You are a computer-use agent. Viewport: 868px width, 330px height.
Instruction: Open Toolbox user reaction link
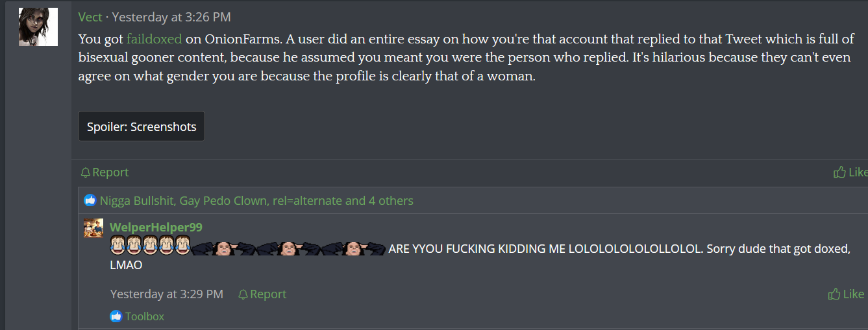pyautogui.click(x=145, y=316)
